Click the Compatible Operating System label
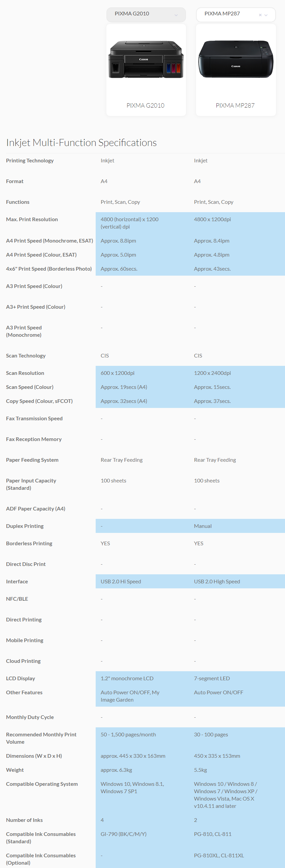 (42, 784)
